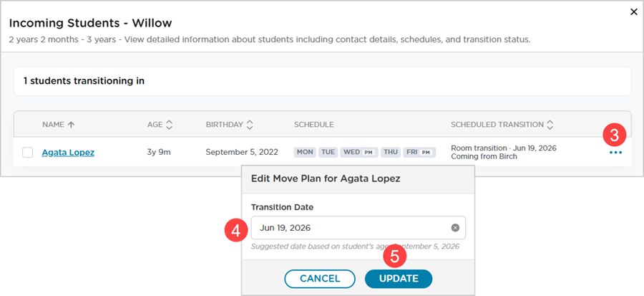The height and width of the screenshot is (296, 644).
Task: Click the TUE schedule badge
Action: 328,152
